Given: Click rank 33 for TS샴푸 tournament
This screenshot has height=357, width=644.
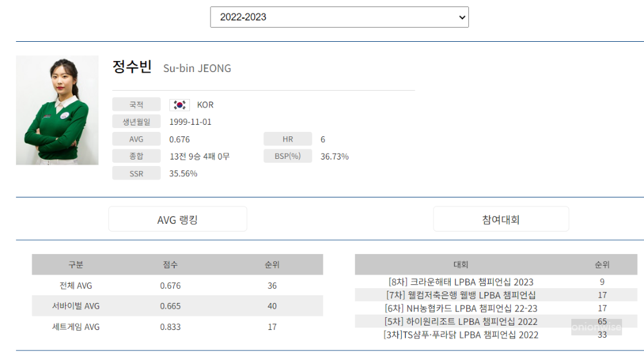Looking at the screenshot, I should tap(602, 335).
